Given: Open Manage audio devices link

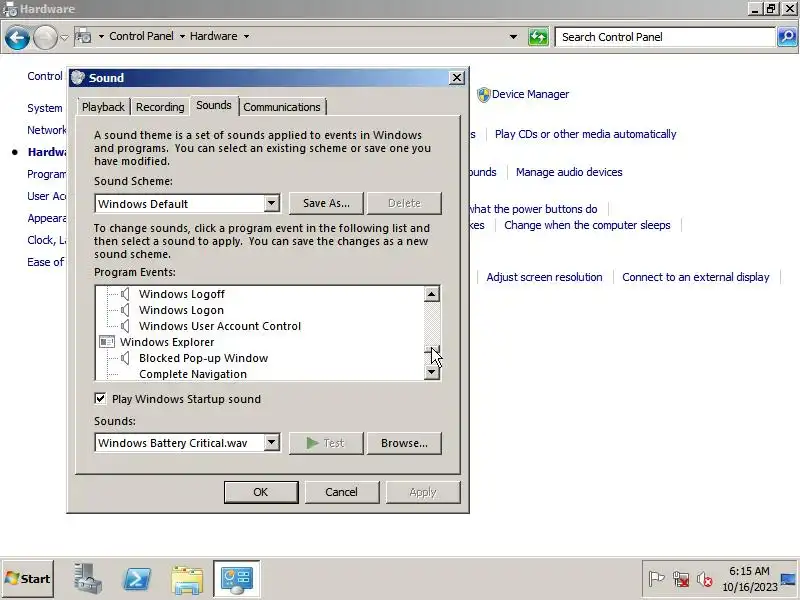Looking at the screenshot, I should click(x=569, y=172).
